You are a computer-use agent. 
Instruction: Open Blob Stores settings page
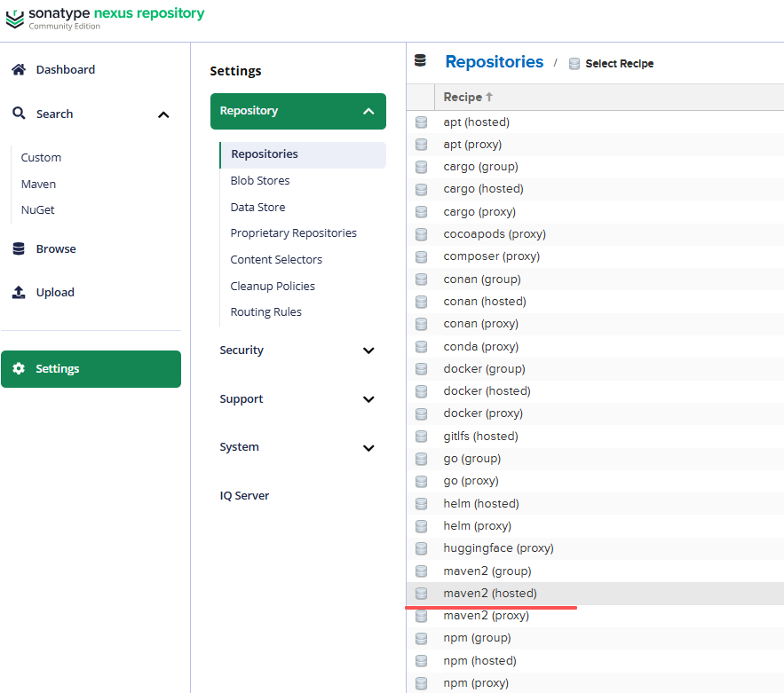260,181
